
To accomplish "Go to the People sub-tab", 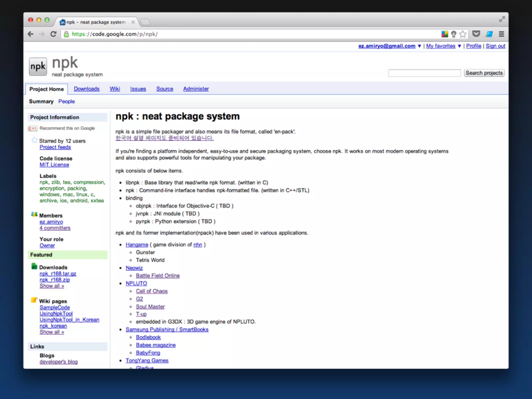I will [x=66, y=102].
